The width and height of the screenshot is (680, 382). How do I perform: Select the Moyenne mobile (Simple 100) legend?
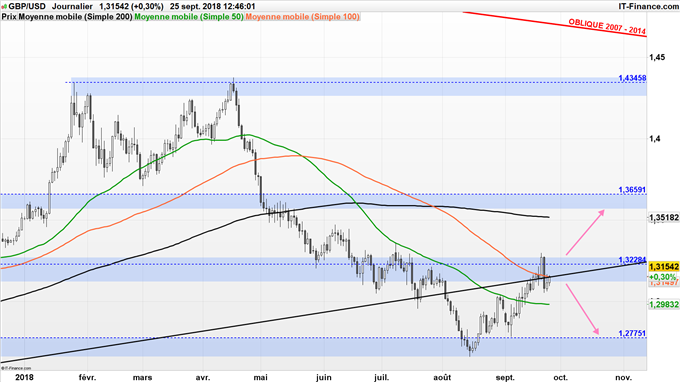[302, 16]
